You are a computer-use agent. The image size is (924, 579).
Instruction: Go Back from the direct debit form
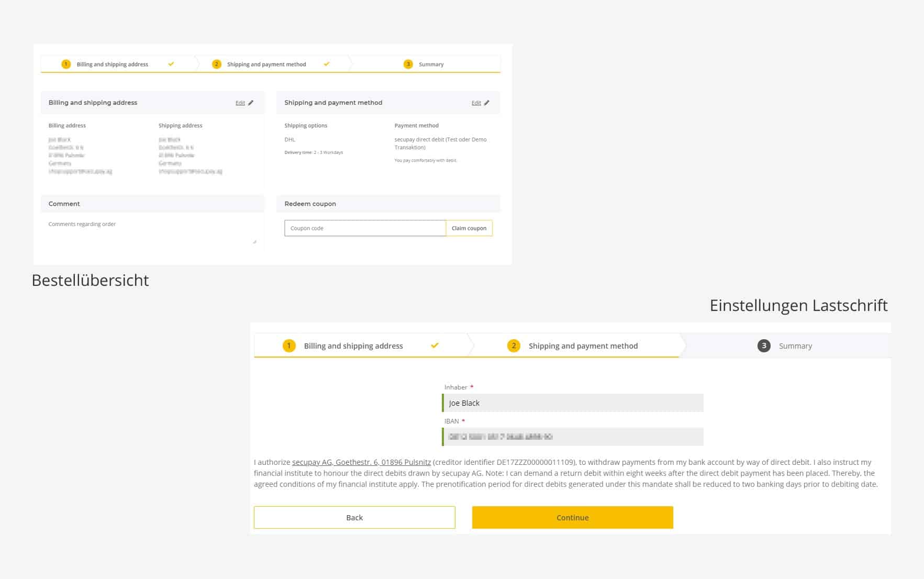click(x=354, y=517)
